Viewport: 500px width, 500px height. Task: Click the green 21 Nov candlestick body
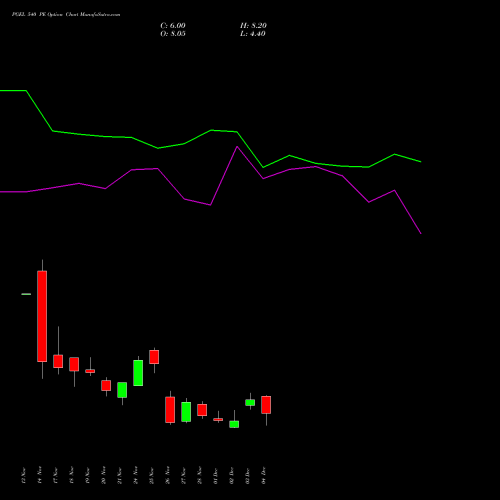pos(122,390)
